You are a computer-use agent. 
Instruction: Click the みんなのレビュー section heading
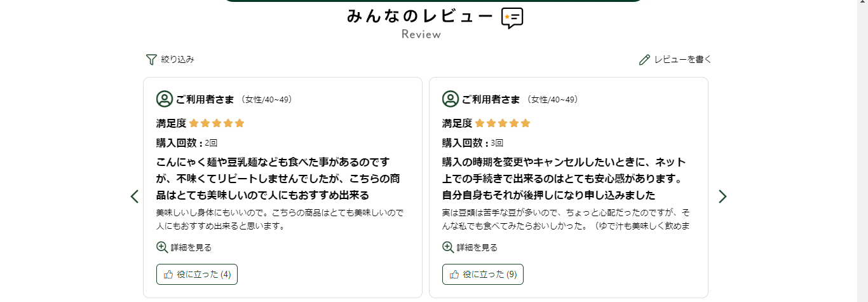(x=420, y=17)
